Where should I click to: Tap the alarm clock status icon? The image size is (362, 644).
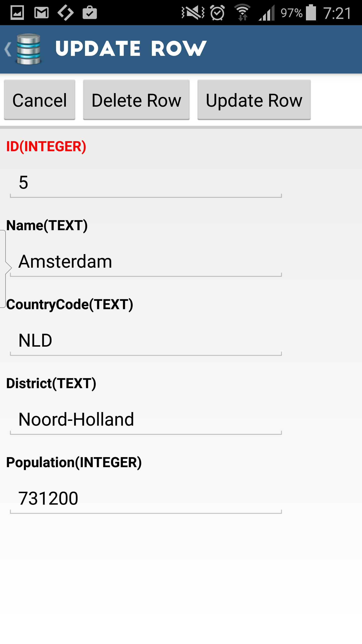click(217, 13)
